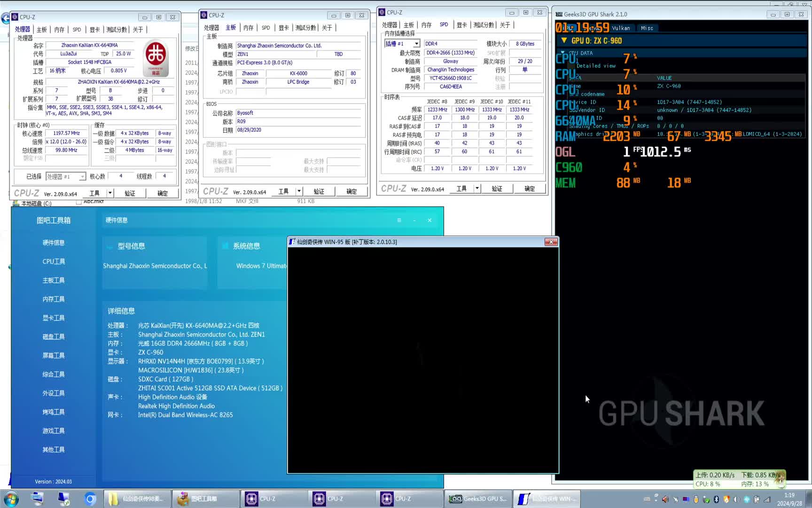Open the 处理器 #1 selection dropdown

82,176
